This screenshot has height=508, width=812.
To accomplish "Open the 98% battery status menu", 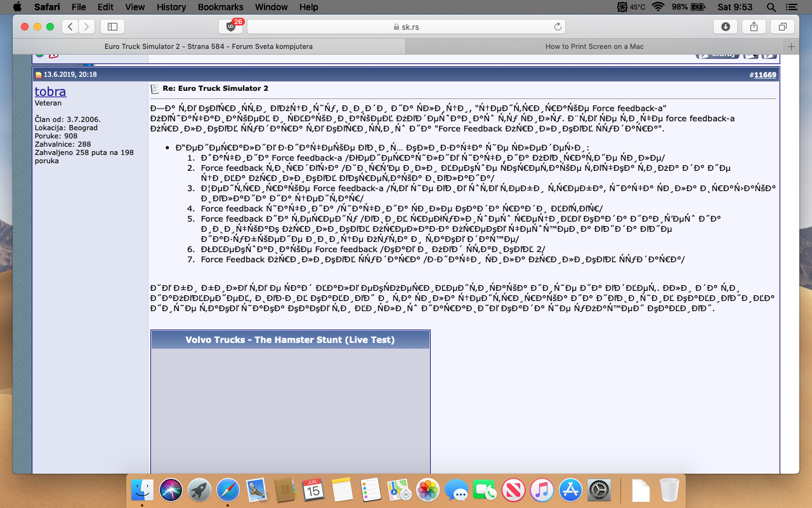I will click(688, 7).
